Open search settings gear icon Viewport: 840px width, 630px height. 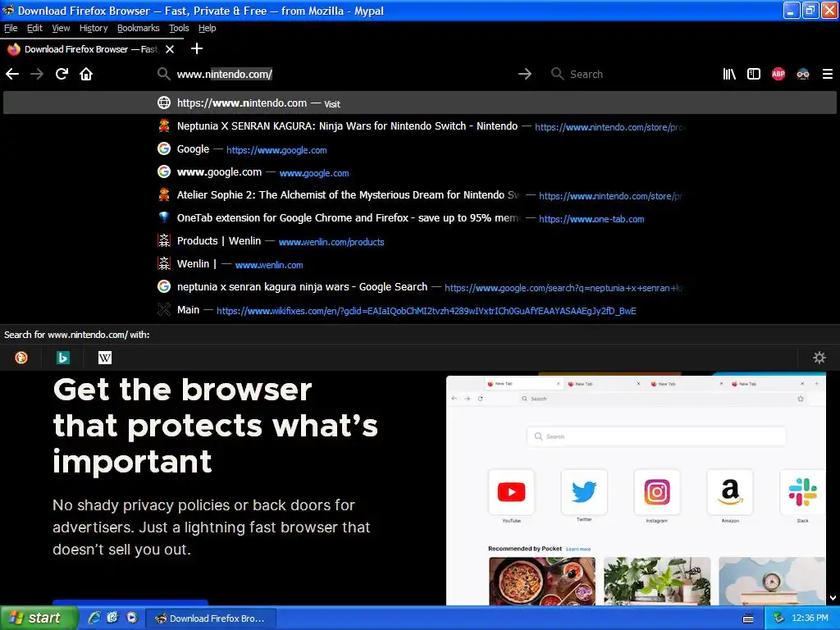(x=819, y=358)
